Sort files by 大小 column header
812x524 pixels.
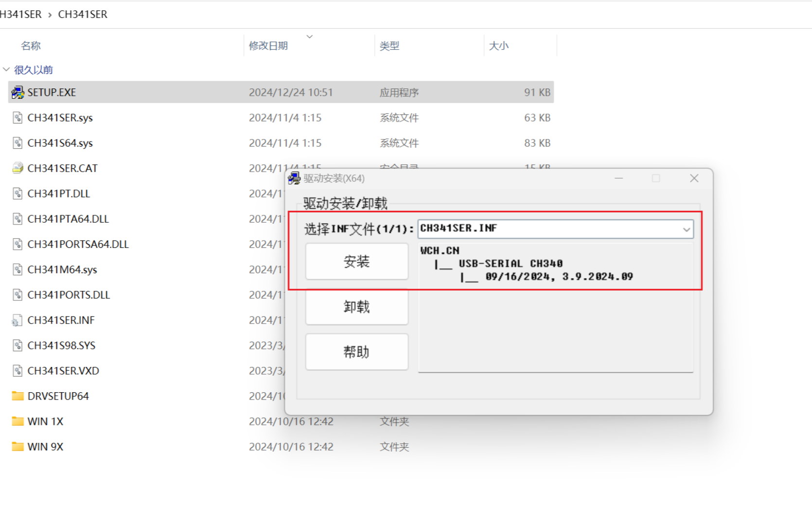point(498,46)
